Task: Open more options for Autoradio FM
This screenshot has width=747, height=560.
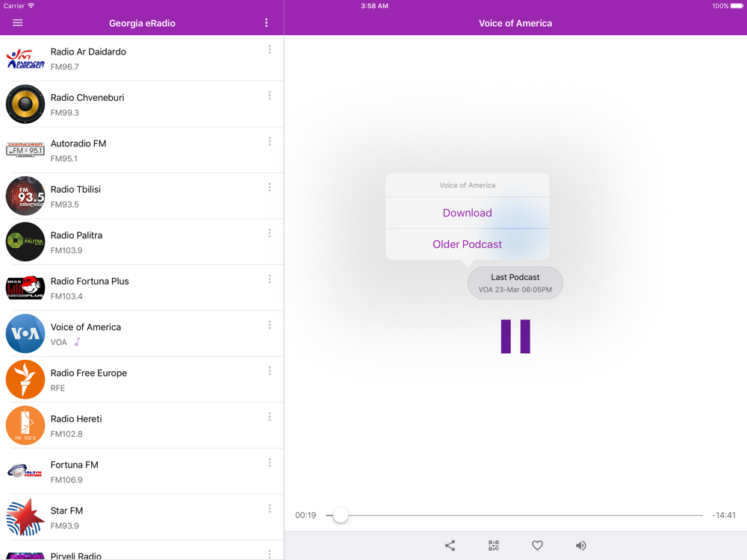Action: click(270, 141)
